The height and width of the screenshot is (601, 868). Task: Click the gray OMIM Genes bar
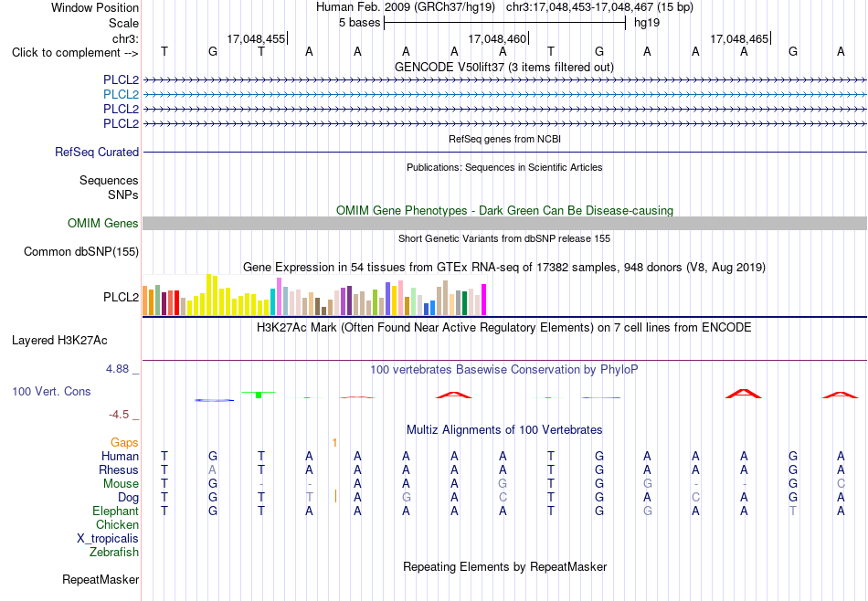pos(504,223)
